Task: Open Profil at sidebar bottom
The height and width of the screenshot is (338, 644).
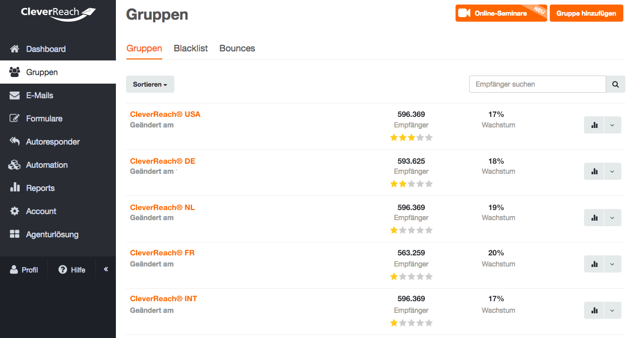Action: pos(24,269)
